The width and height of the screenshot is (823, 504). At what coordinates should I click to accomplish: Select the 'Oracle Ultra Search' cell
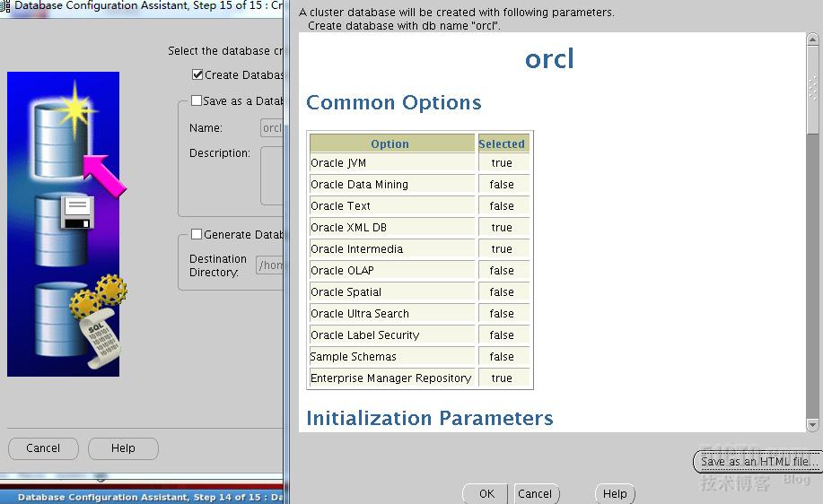click(392, 314)
